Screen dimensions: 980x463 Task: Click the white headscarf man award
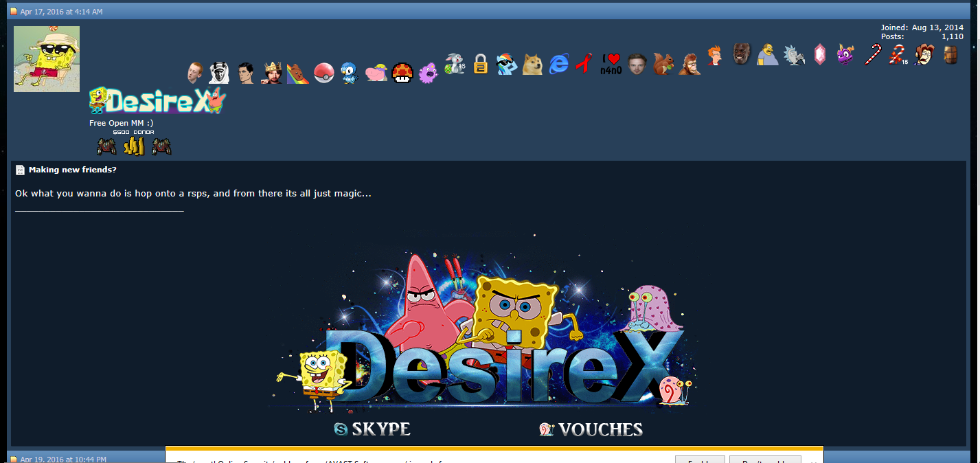pos(219,71)
